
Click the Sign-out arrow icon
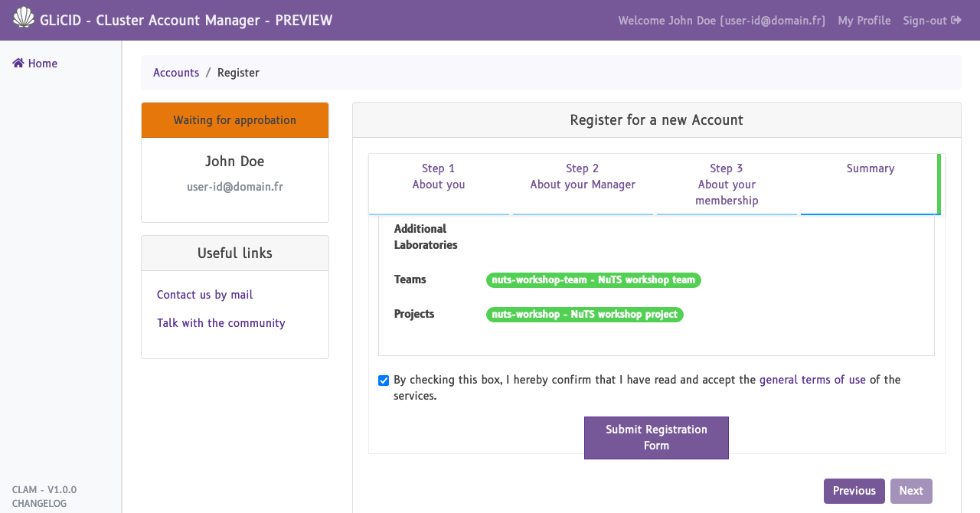click(x=956, y=21)
